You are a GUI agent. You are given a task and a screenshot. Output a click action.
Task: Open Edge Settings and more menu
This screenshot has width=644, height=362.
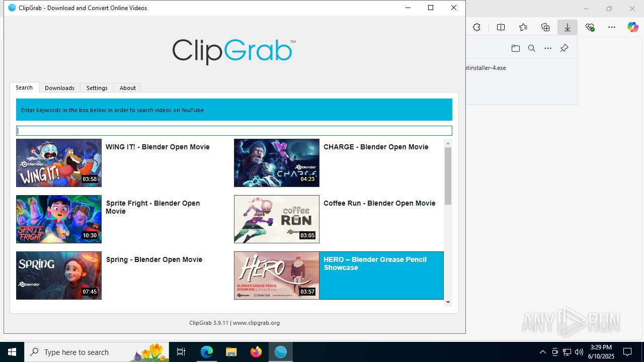612,27
